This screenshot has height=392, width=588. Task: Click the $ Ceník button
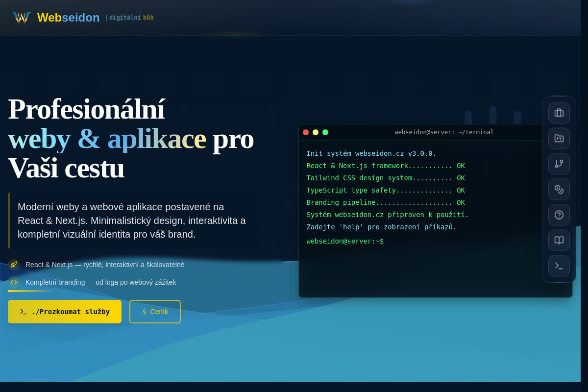(x=155, y=312)
